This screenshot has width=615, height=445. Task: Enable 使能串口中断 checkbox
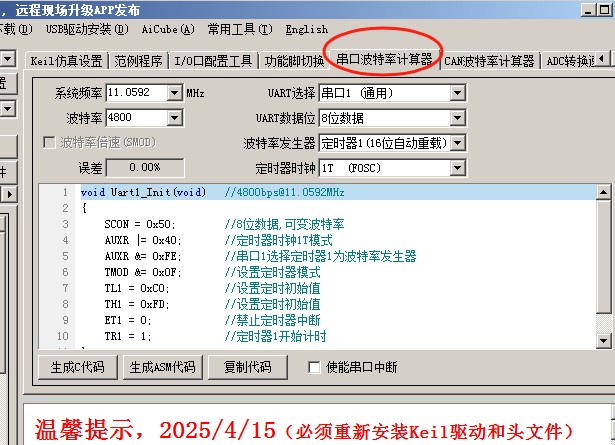[x=314, y=367]
